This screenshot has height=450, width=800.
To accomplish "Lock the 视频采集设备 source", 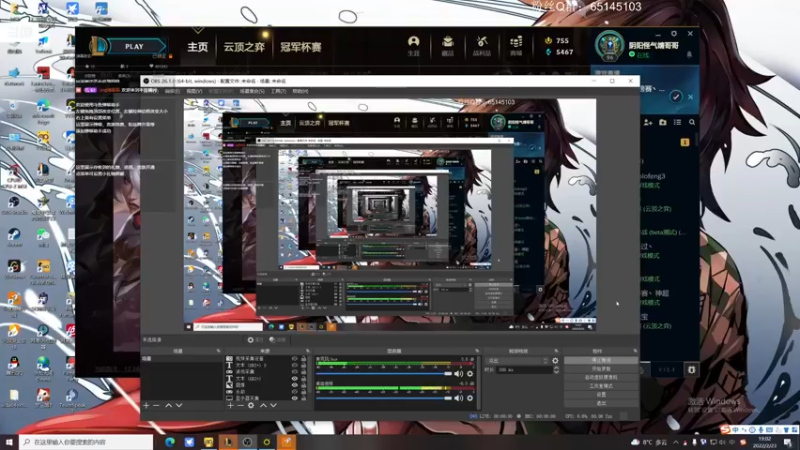I will pos(304,359).
